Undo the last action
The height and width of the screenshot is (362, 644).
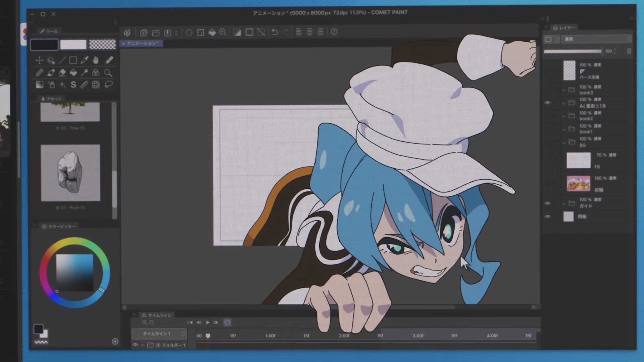tap(275, 32)
